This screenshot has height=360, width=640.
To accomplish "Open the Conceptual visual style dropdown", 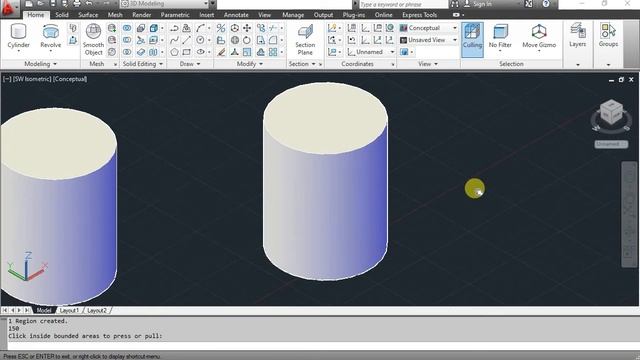I will (428, 28).
